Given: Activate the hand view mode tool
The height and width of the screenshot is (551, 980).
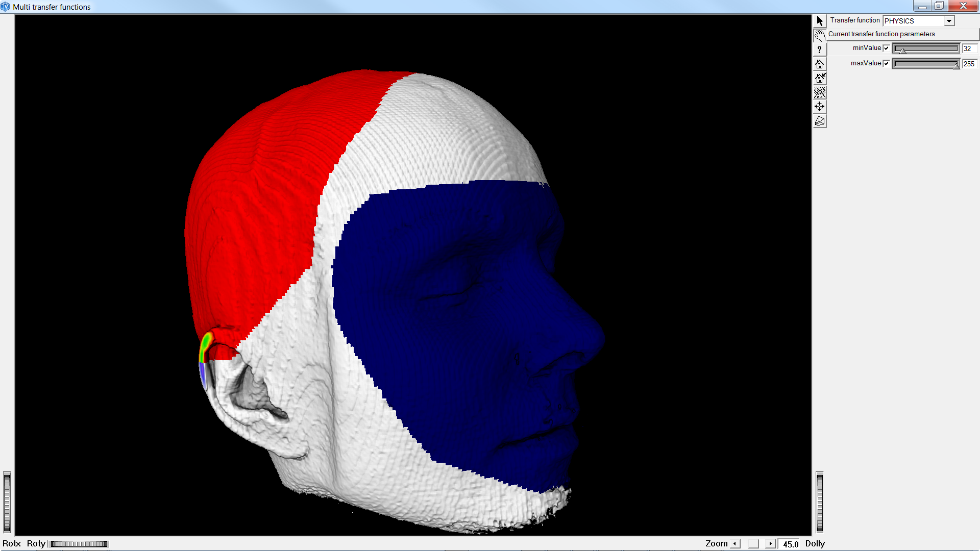Looking at the screenshot, I should [x=819, y=35].
